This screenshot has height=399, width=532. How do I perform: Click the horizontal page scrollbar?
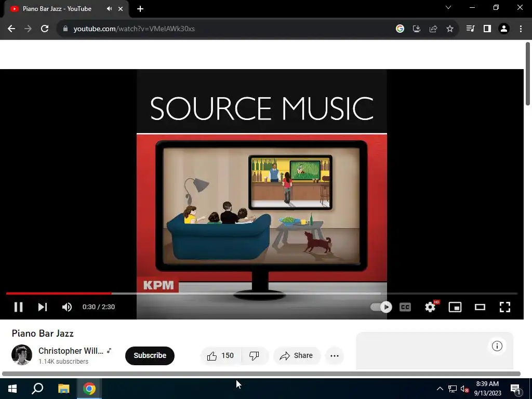point(261,374)
